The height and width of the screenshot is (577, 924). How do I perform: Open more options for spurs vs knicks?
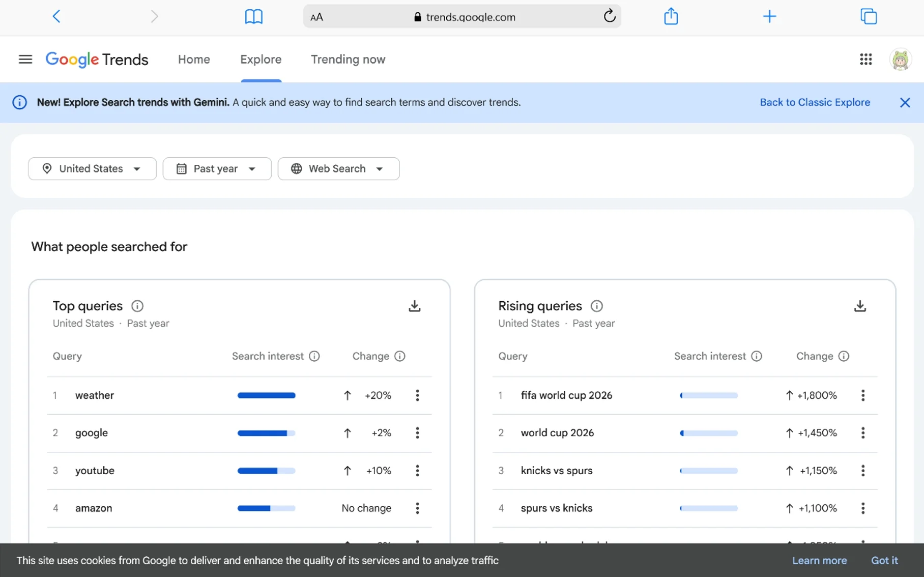863,508
